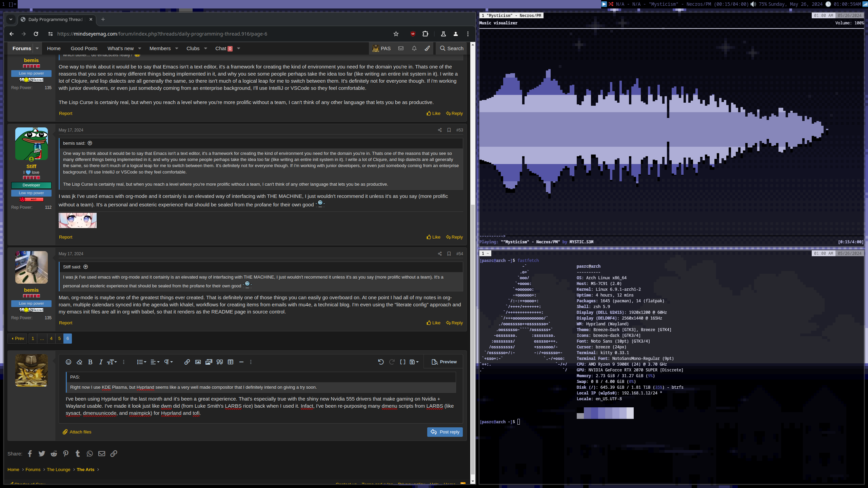The width and height of the screenshot is (868, 488).
Task: Open the browser tab search chevron
Action: pos(11,19)
